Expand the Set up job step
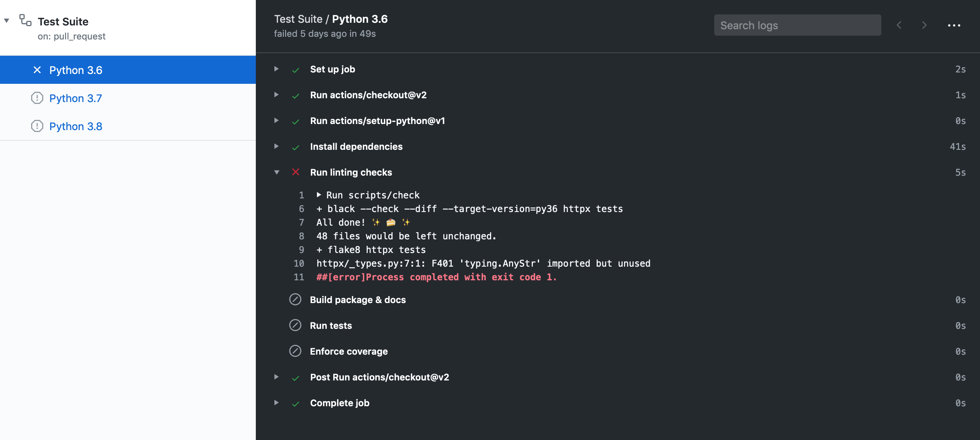This screenshot has width=980, height=440. [276, 69]
